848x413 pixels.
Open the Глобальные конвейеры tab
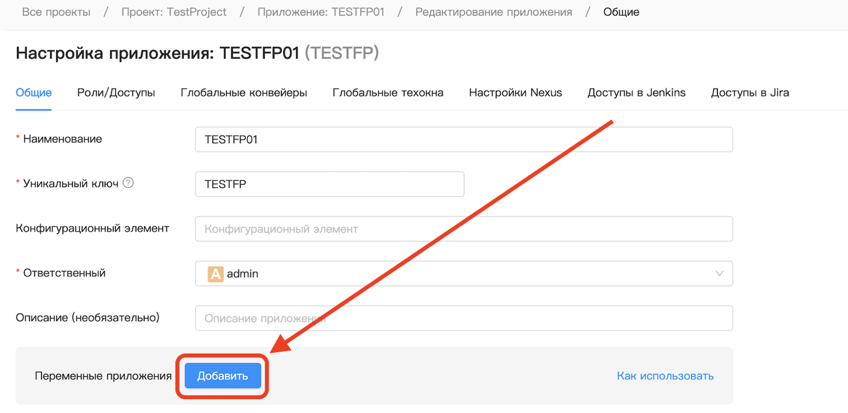244,93
